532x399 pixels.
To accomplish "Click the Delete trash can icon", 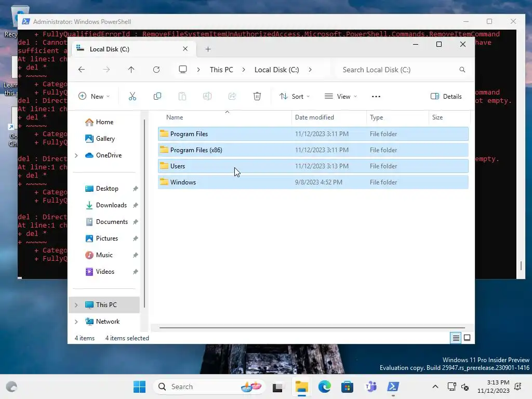I will tap(257, 96).
